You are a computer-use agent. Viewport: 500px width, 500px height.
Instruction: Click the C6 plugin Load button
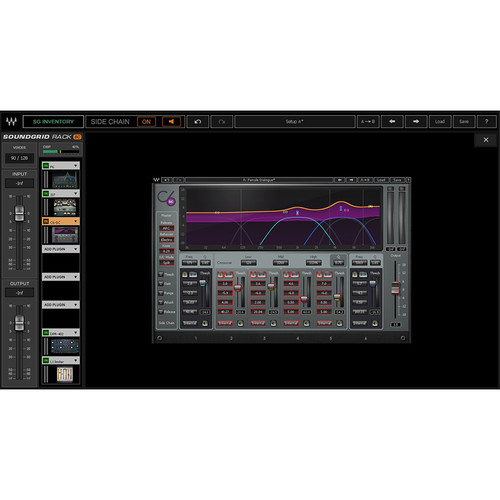pyautogui.click(x=381, y=180)
